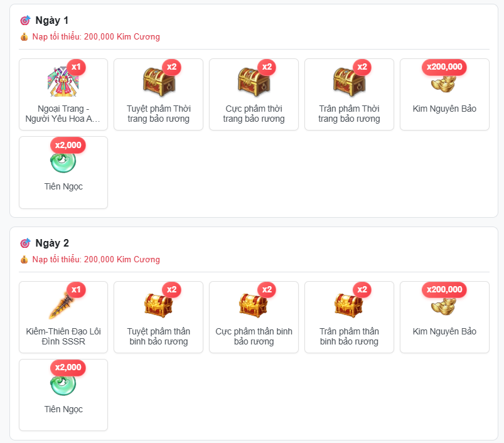Select the Tiên Ngọc jade icon in Ngày 2

pyautogui.click(x=63, y=385)
